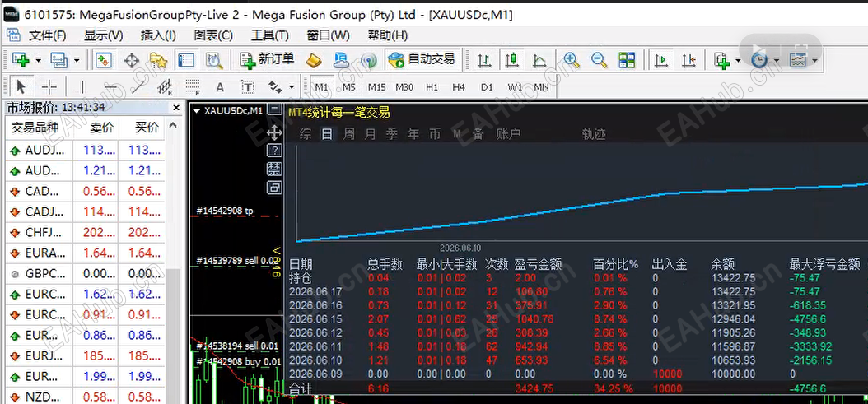
Task: Click the 新订单 new order button
Action: [268, 60]
